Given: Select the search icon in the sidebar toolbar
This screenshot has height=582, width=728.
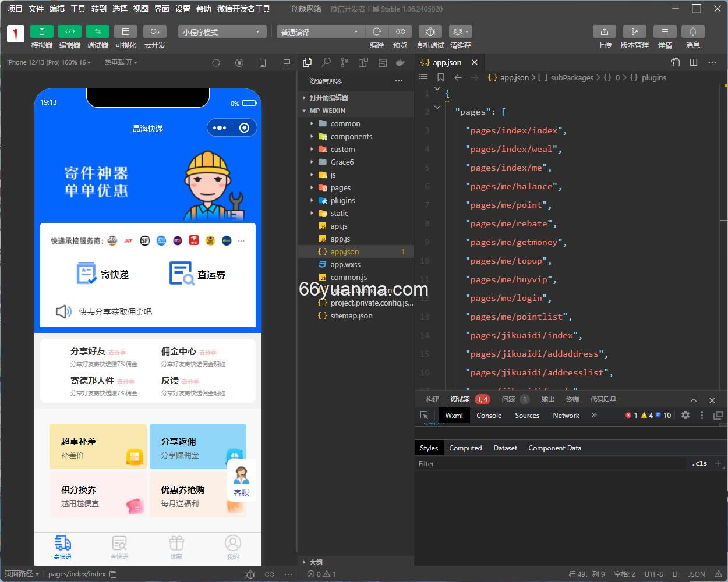Looking at the screenshot, I should pyautogui.click(x=326, y=62).
